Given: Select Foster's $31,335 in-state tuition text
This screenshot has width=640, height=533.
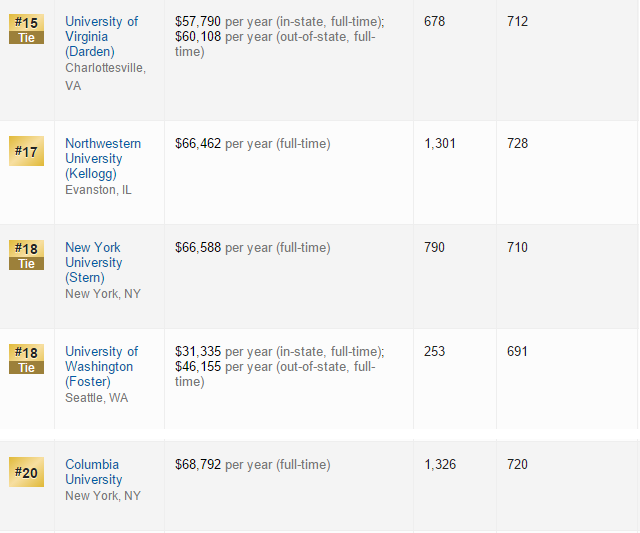Looking at the screenshot, I should coord(198,352).
